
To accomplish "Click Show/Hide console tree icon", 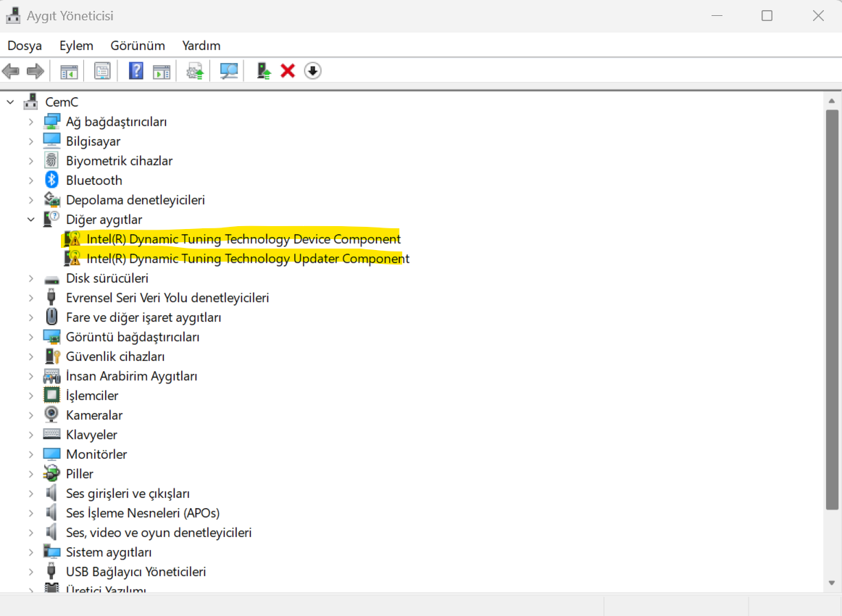I will click(69, 71).
